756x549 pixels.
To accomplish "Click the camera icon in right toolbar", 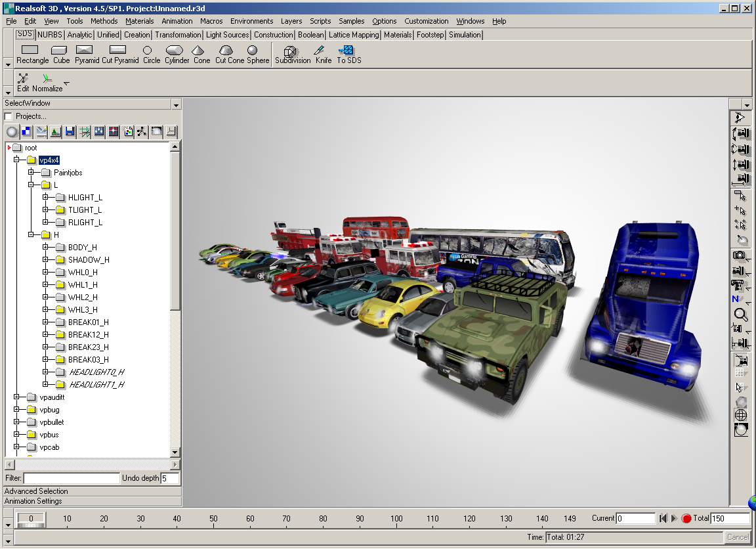I will click(740, 255).
